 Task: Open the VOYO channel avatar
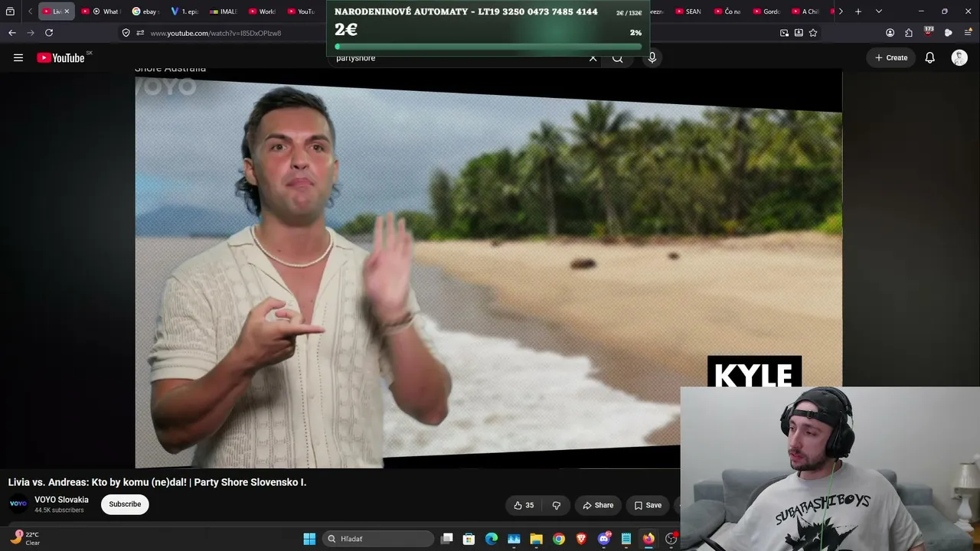(x=18, y=504)
